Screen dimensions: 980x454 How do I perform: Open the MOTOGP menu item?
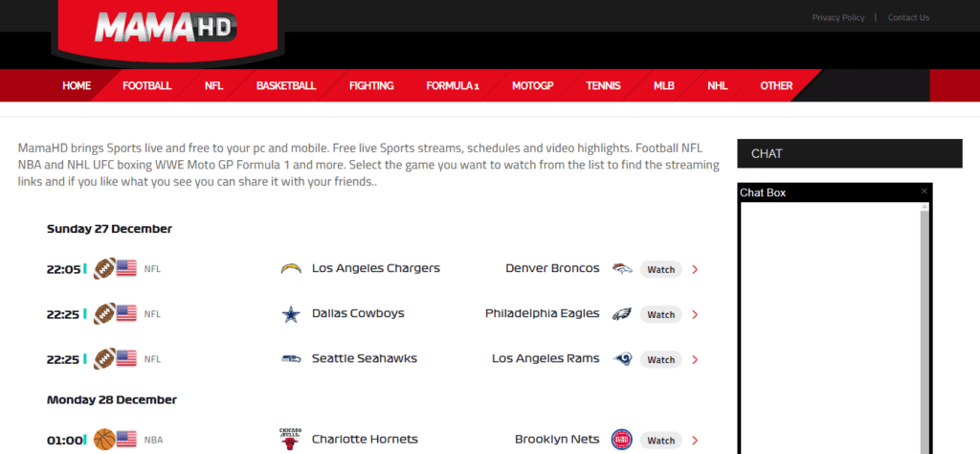click(x=532, y=85)
